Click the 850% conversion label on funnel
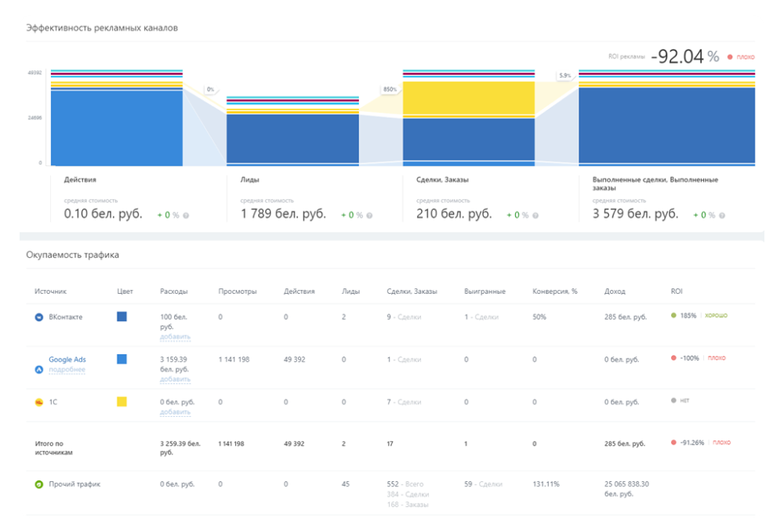This screenshot has height=532, width=784. [x=390, y=89]
